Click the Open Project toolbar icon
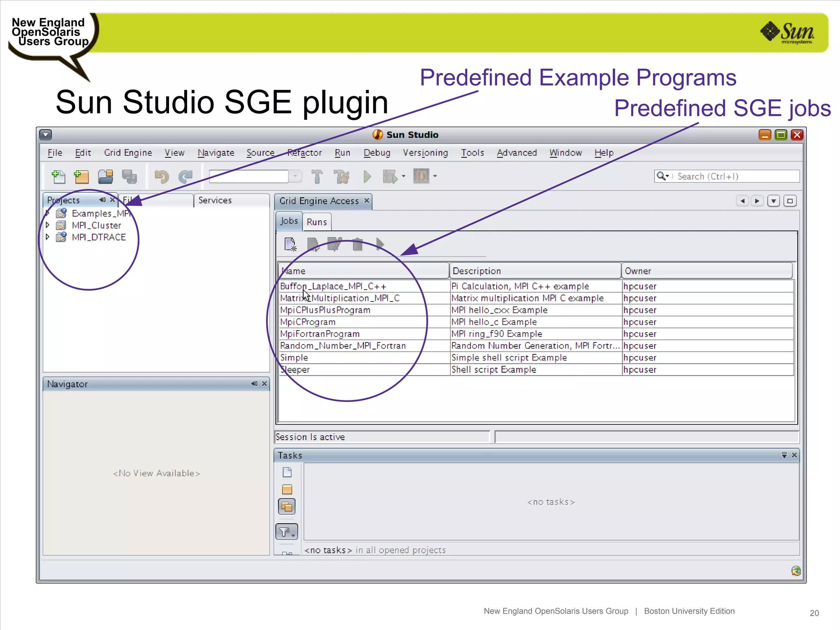The height and width of the screenshot is (630, 840). (x=105, y=177)
